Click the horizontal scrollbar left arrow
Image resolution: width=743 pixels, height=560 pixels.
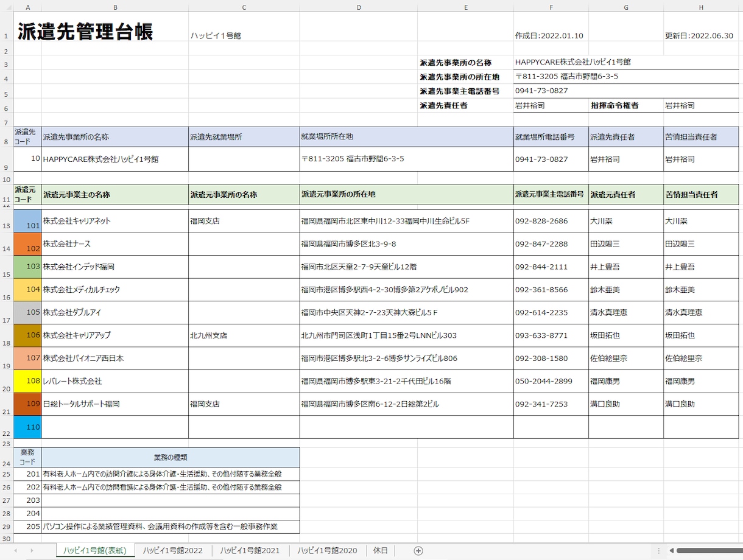click(x=672, y=550)
